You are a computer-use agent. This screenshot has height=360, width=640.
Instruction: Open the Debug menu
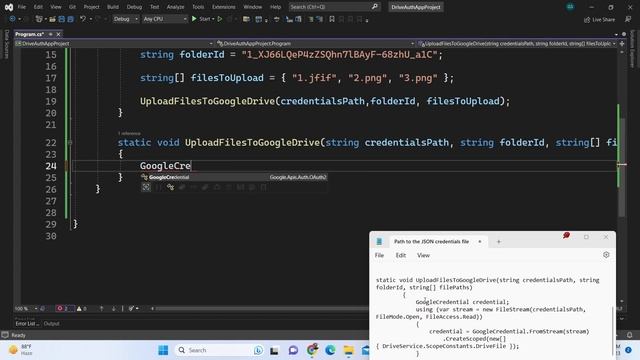coord(134,7)
